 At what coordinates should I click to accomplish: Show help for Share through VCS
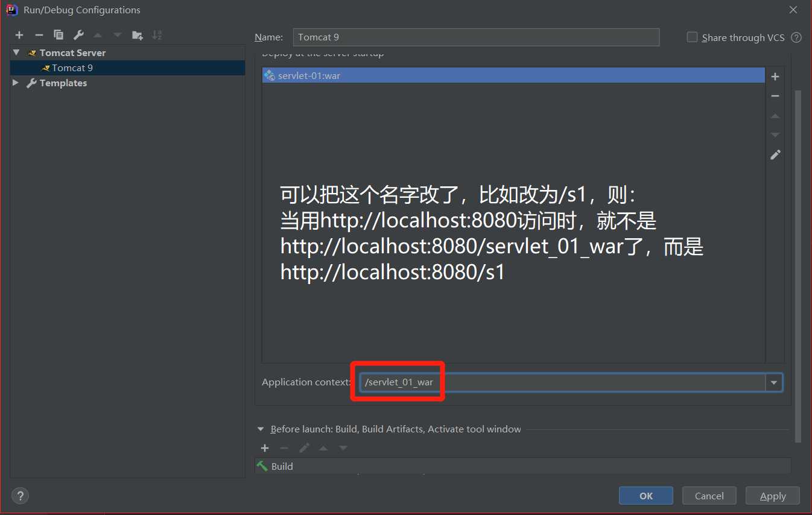[x=796, y=37]
